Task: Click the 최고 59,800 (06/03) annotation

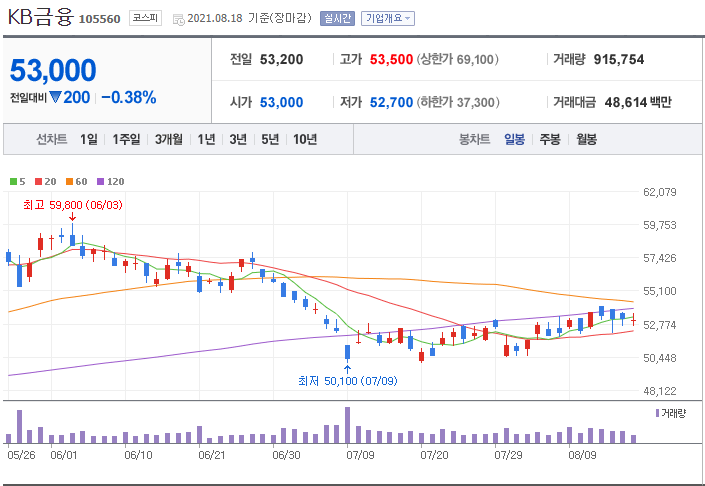Action: pyautogui.click(x=72, y=205)
